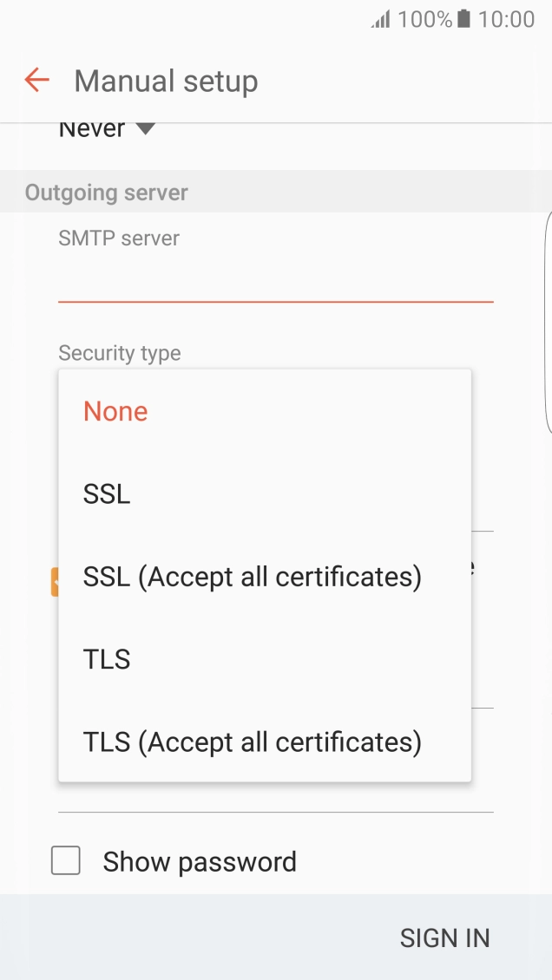Image resolution: width=552 pixels, height=980 pixels.
Task: Enable Show password
Action: (65, 860)
